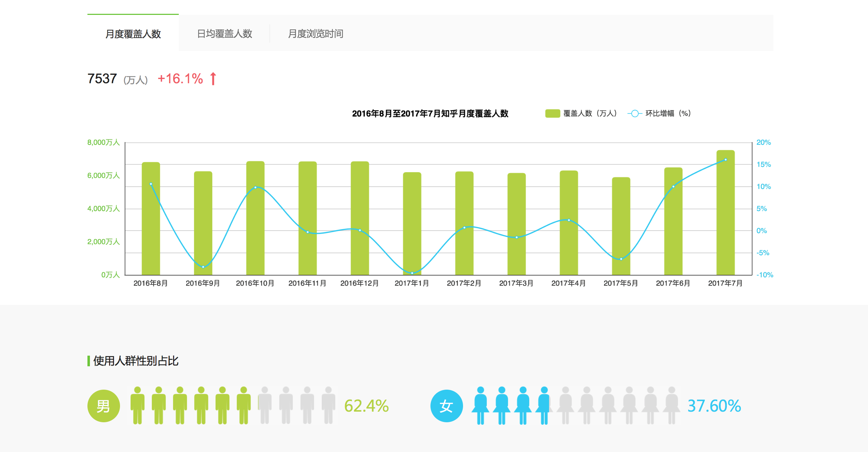Click the last gray male figure icon
Image resolution: width=868 pixels, height=452 pixels.
[x=328, y=405]
